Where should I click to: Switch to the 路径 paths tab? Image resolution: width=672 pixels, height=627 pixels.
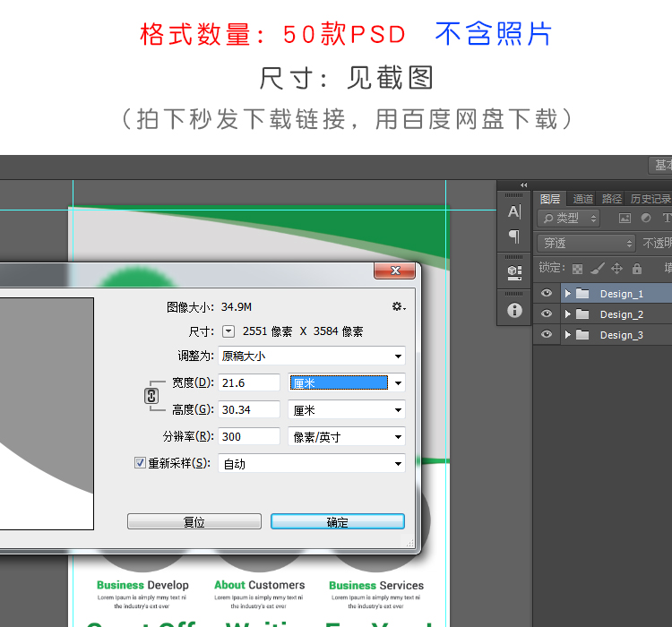[612, 199]
